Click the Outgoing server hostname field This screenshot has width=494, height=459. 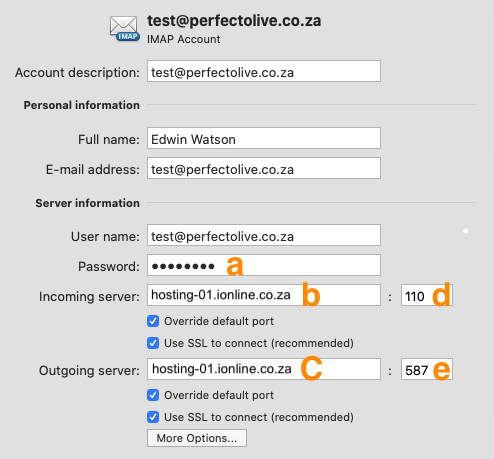264,369
